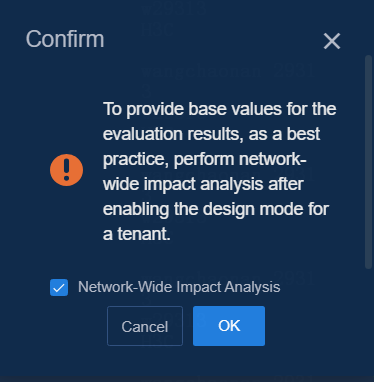Click the word "Analysis" in the checkbox label
Screen dimensions: 374x382
(252, 287)
